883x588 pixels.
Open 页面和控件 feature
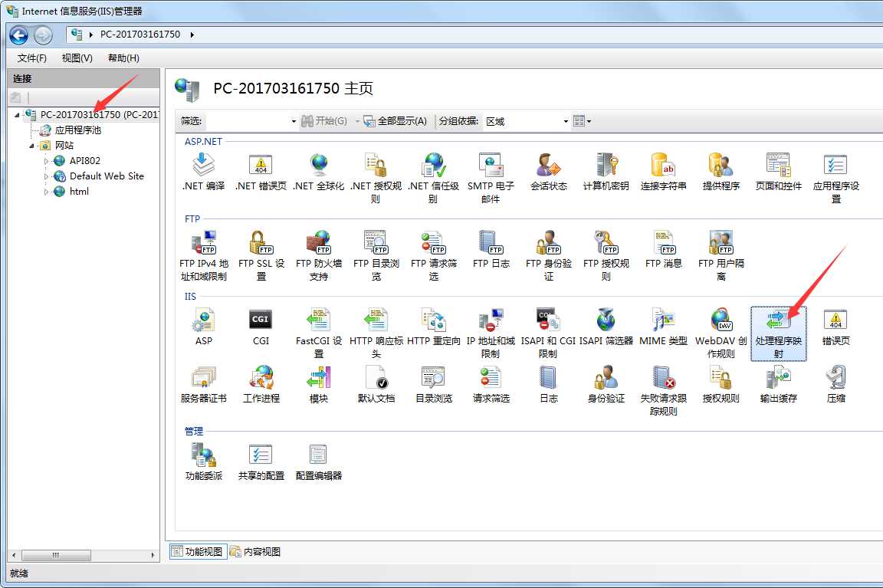[x=778, y=172]
